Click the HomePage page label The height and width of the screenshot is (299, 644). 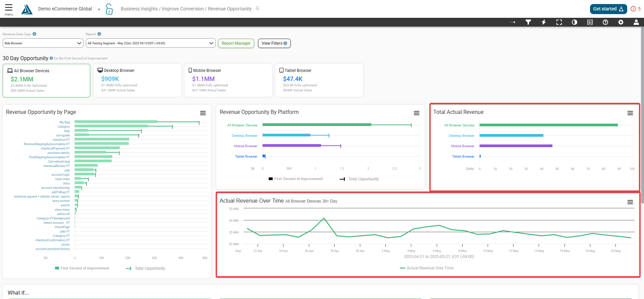click(62, 227)
